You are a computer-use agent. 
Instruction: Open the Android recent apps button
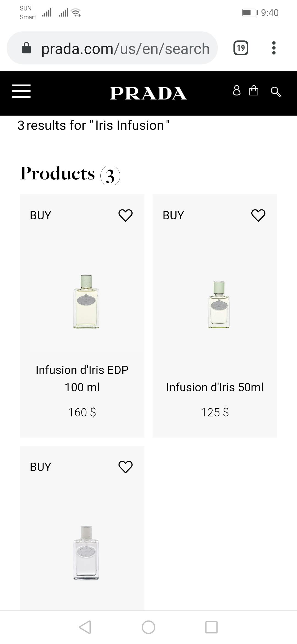pyautogui.click(x=211, y=627)
